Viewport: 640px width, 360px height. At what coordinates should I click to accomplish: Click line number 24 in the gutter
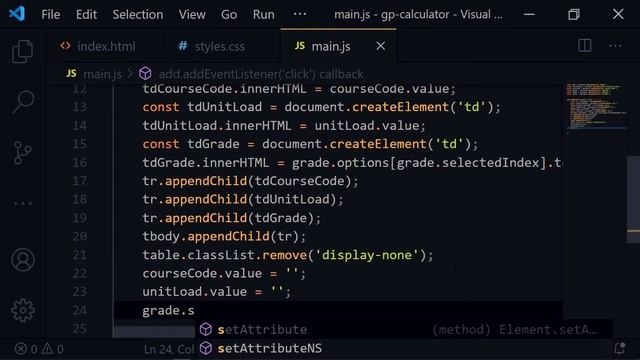[80, 310]
